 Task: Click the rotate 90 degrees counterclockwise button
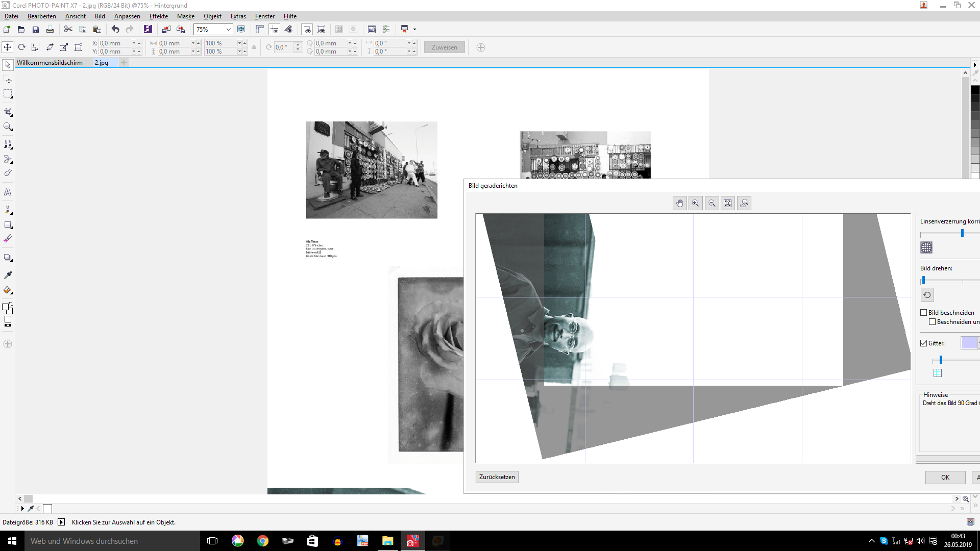pyautogui.click(x=927, y=295)
